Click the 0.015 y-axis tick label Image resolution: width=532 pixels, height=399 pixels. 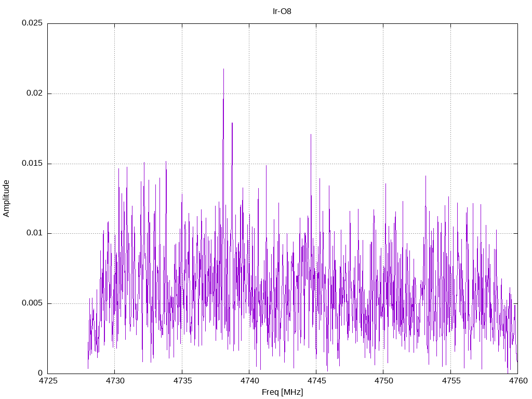point(32,163)
